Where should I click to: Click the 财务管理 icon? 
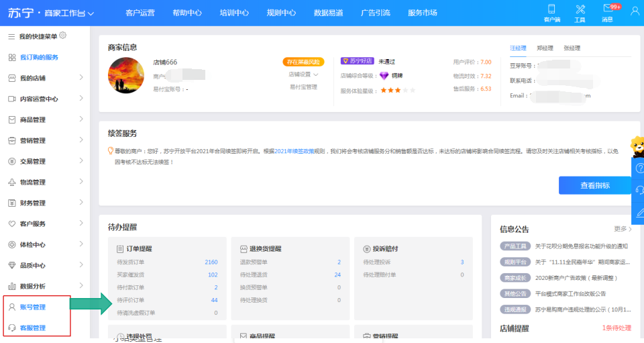(12, 203)
